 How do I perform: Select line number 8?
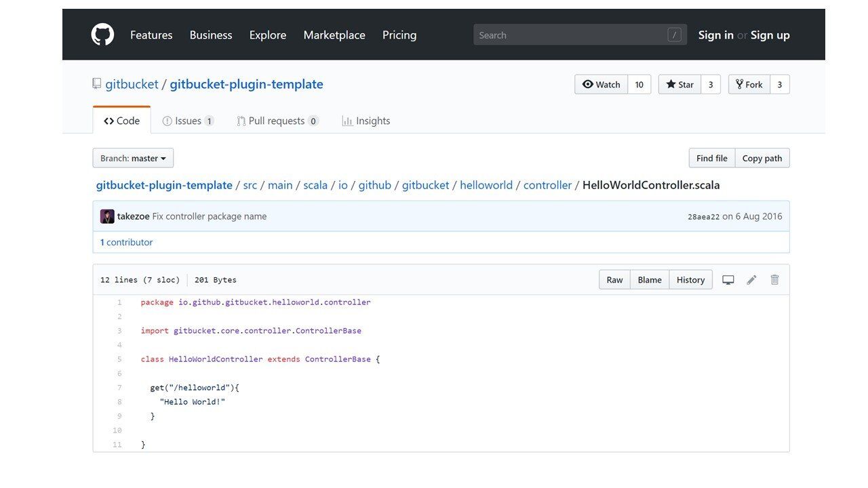(x=119, y=402)
